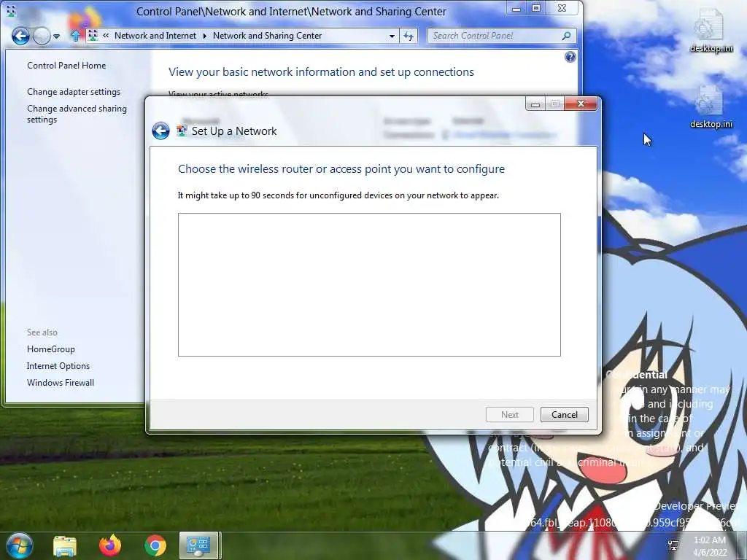The image size is (747, 560).
Task: Open Control Panel help icon
Action: point(570,57)
